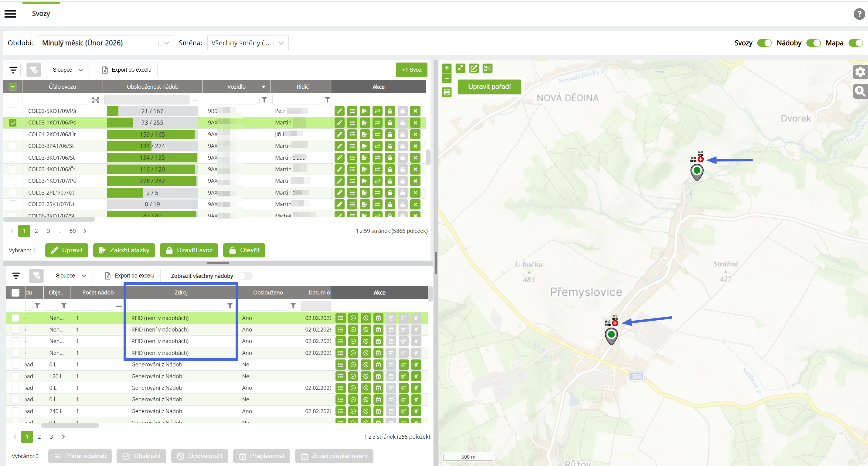
Task: Click pencil edit icon for COL02-5KO1/09/Pá
Action: click(x=339, y=111)
